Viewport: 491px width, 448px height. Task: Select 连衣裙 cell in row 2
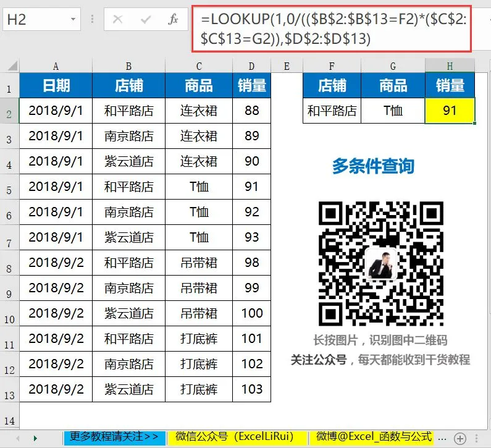[x=199, y=111]
